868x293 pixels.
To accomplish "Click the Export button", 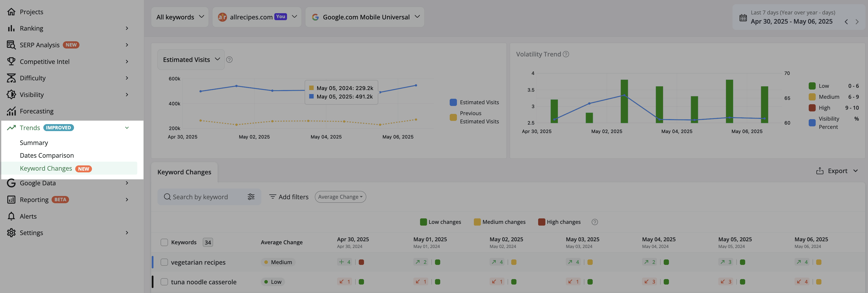I will coord(837,171).
